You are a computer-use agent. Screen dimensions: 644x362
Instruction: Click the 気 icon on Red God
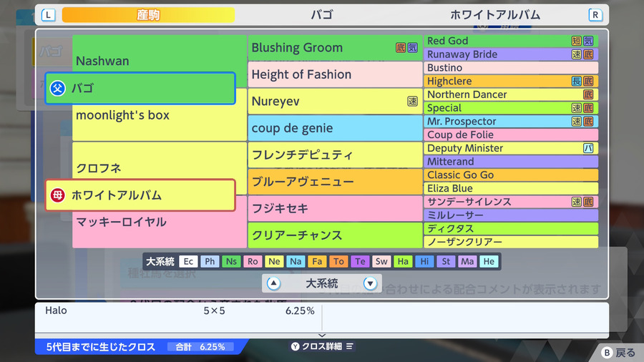coord(588,41)
